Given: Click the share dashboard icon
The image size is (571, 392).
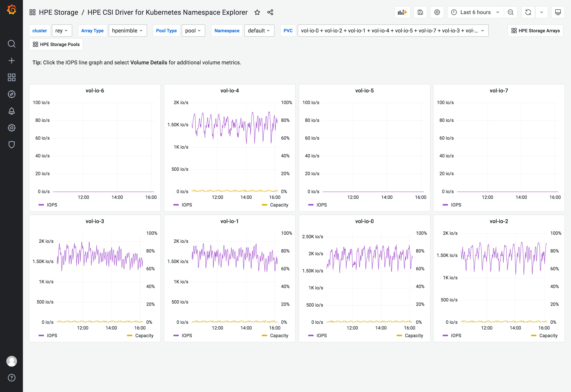Looking at the screenshot, I should tap(270, 12).
